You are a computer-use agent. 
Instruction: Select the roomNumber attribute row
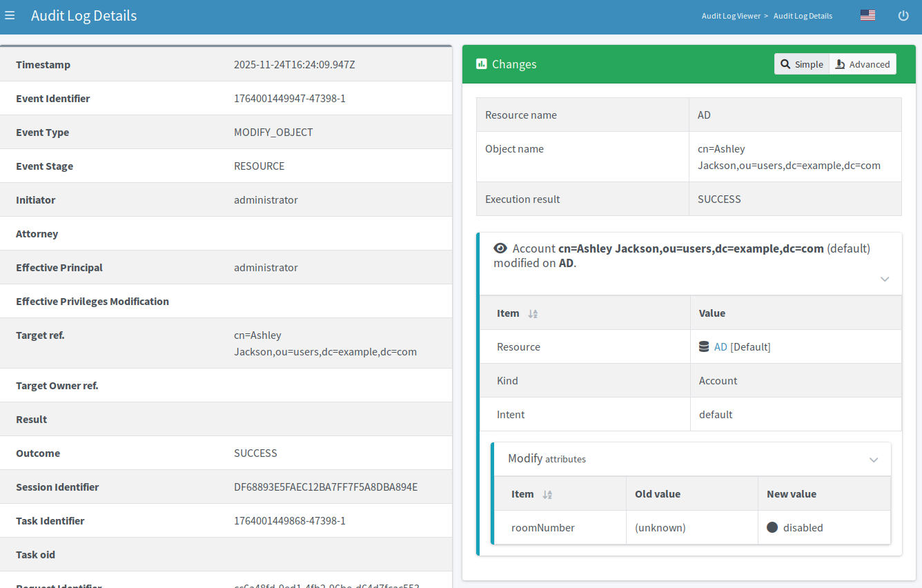(x=543, y=527)
